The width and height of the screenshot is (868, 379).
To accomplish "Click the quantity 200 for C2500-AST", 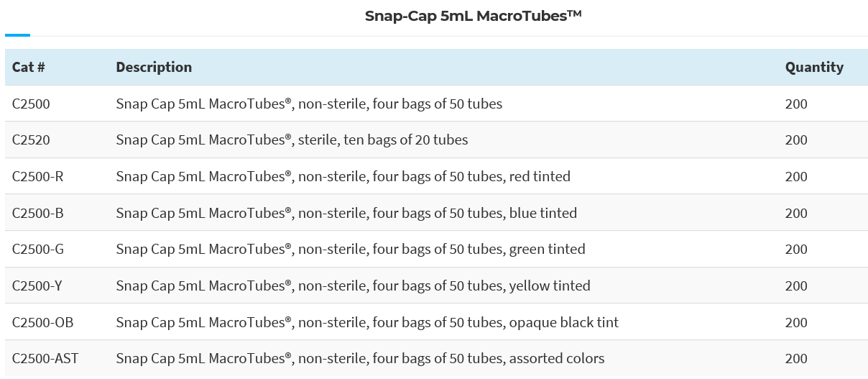I will pyautogui.click(x=796, y=359).
